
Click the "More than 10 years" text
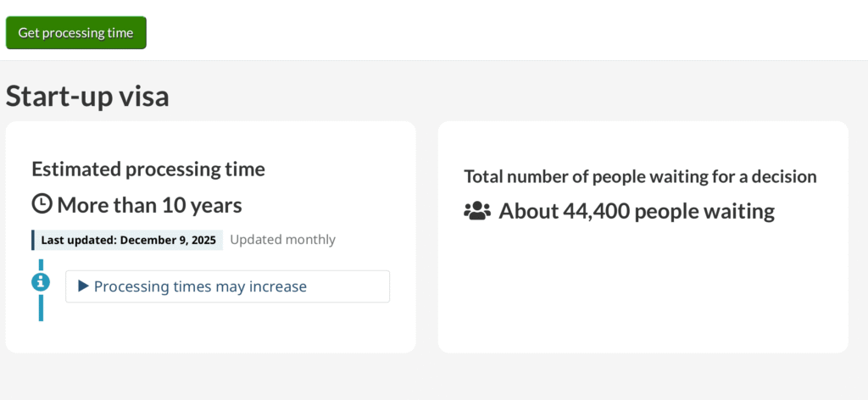pos(149,205)
